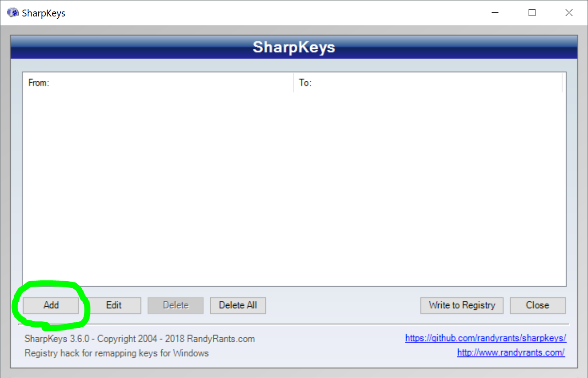This screenshot has width=588, height=378.
Task: Click the To: column header
Action: (x=428, y=83)
